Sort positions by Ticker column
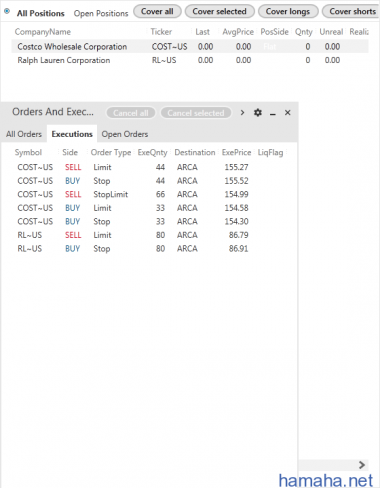Viewport: 380px width, 488px height. pyautogui.click(x=161, y=32)
